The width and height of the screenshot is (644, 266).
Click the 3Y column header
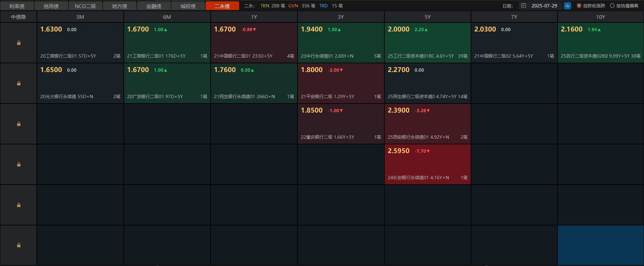tap(341, 17)
